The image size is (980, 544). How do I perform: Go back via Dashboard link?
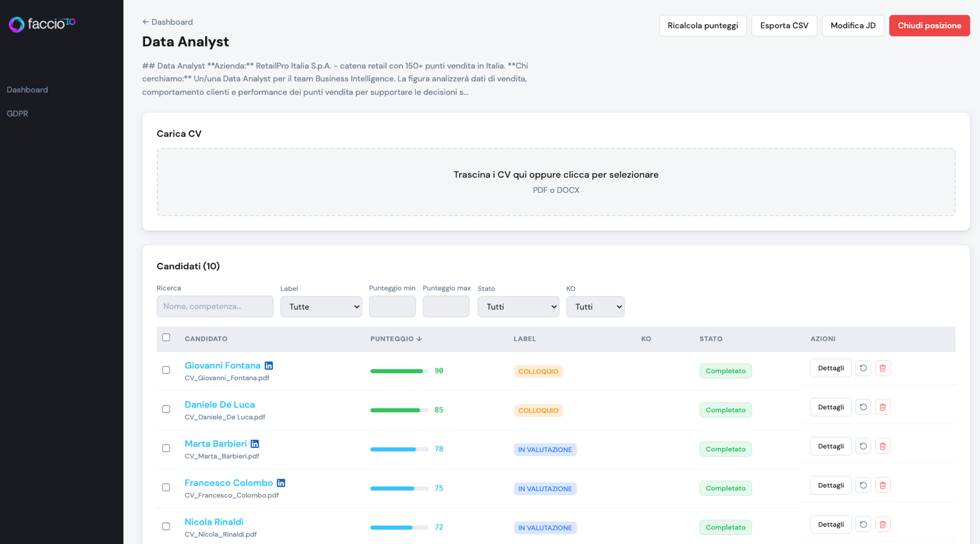(168, 22)
